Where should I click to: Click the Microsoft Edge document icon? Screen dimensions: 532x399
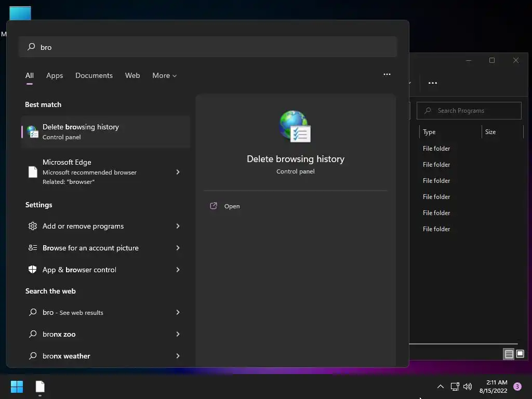[x=33, y=171]
